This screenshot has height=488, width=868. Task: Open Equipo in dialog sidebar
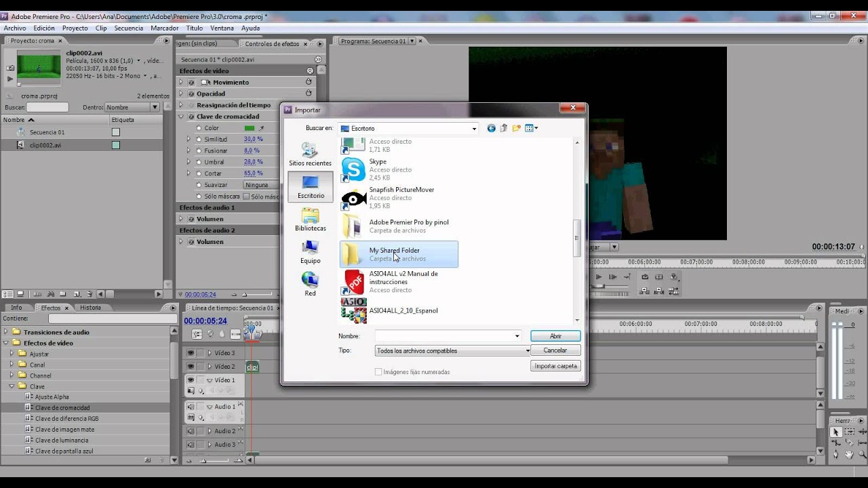(x=310, y=252)
